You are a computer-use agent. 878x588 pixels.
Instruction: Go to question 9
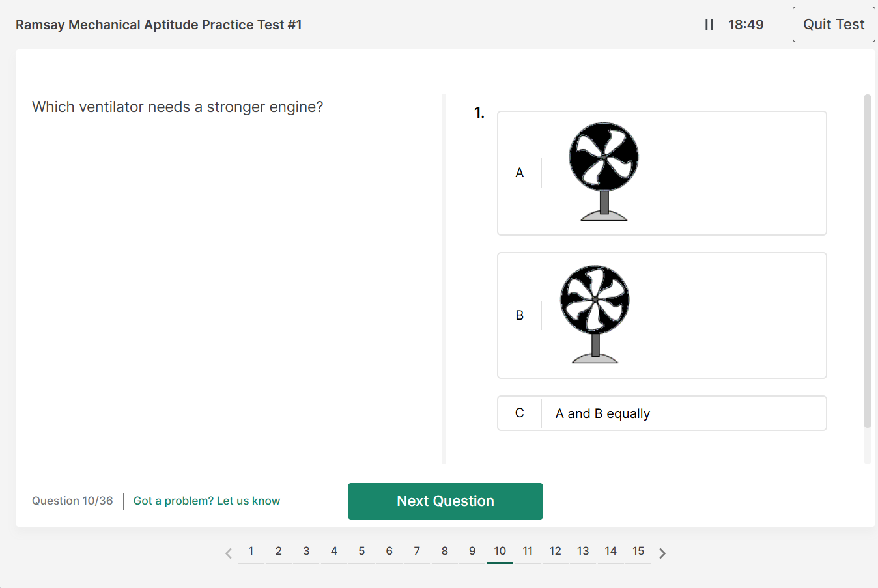(x=472, y=552)
